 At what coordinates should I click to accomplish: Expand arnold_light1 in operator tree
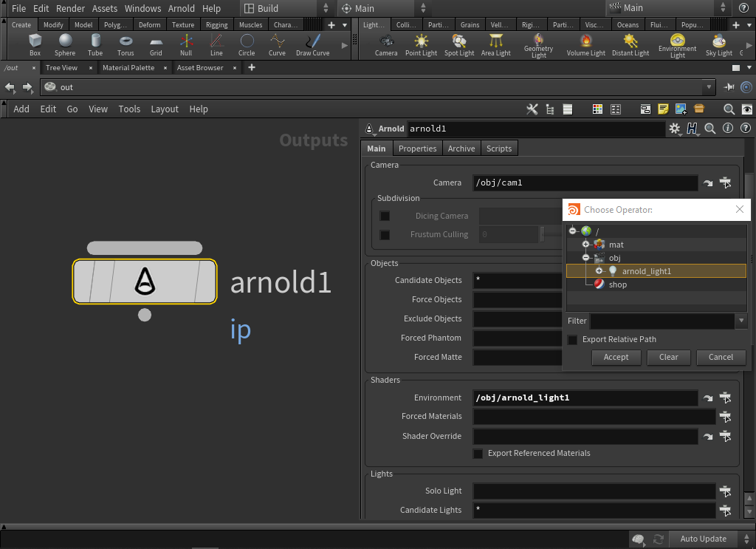tap(599, 270)
